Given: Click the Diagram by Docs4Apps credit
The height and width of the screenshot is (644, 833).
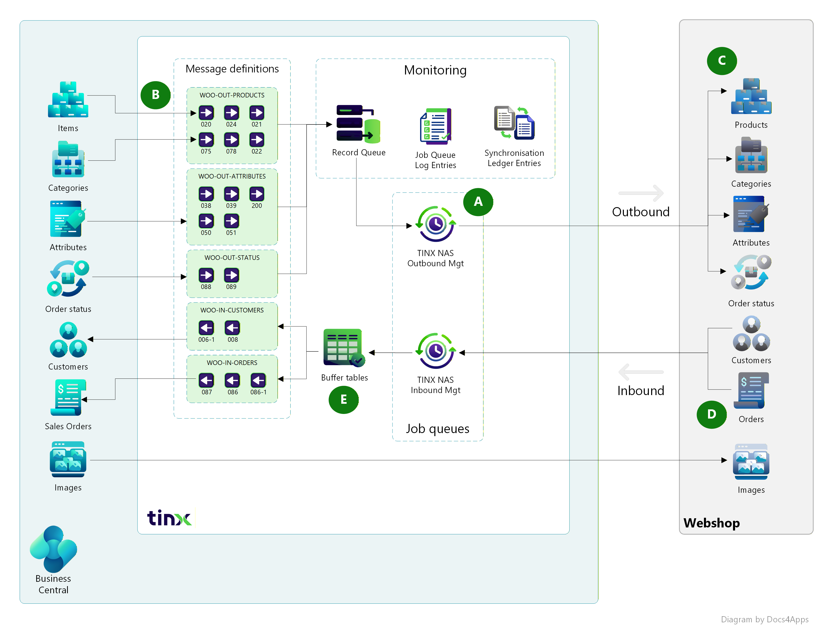Looking at the screenshot, I should pyautogui.click(x=764, y=620).
